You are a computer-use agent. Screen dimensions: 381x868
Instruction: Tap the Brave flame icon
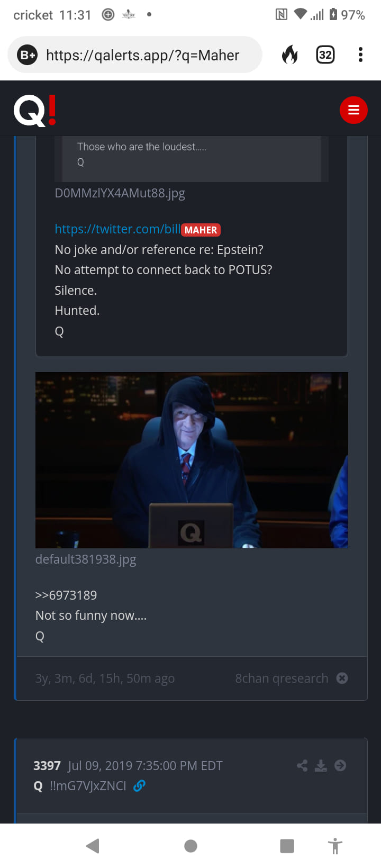(289, 55)
